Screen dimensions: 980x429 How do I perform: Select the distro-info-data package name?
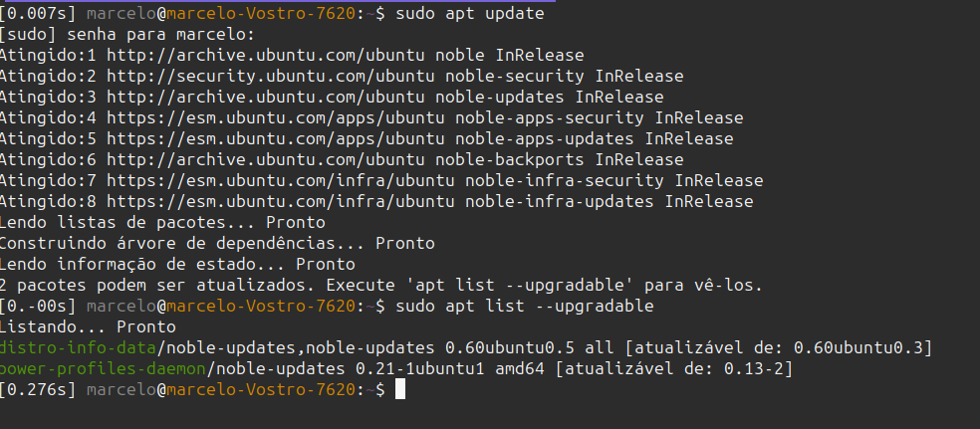pos(78,348)
